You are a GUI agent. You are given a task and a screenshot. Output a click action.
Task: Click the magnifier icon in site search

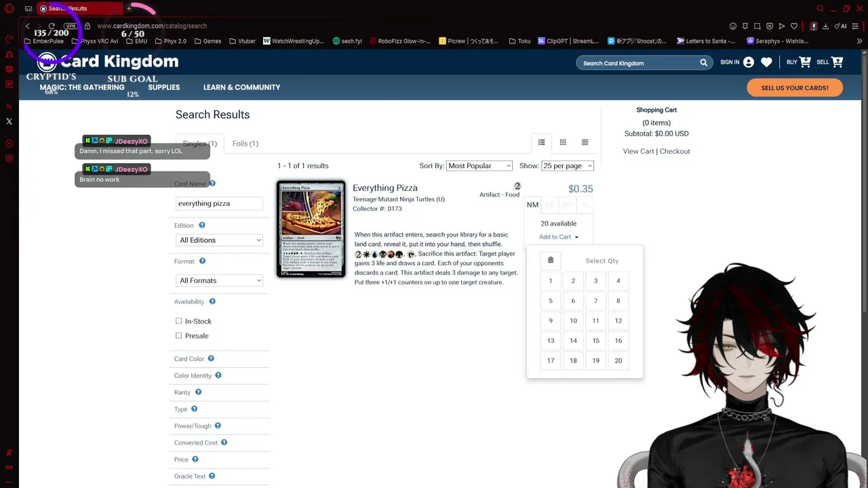click(704, 62)
